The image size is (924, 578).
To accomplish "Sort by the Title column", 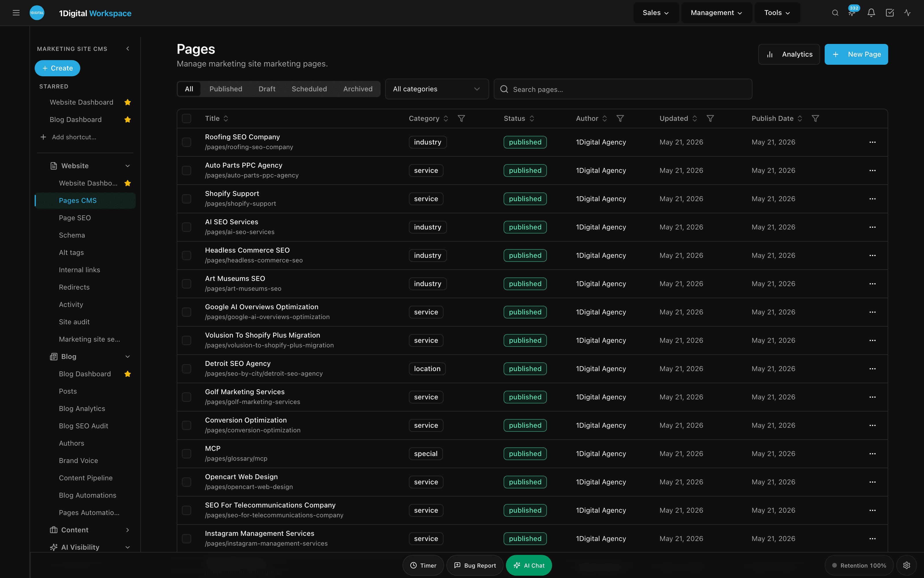I will 217,118.
